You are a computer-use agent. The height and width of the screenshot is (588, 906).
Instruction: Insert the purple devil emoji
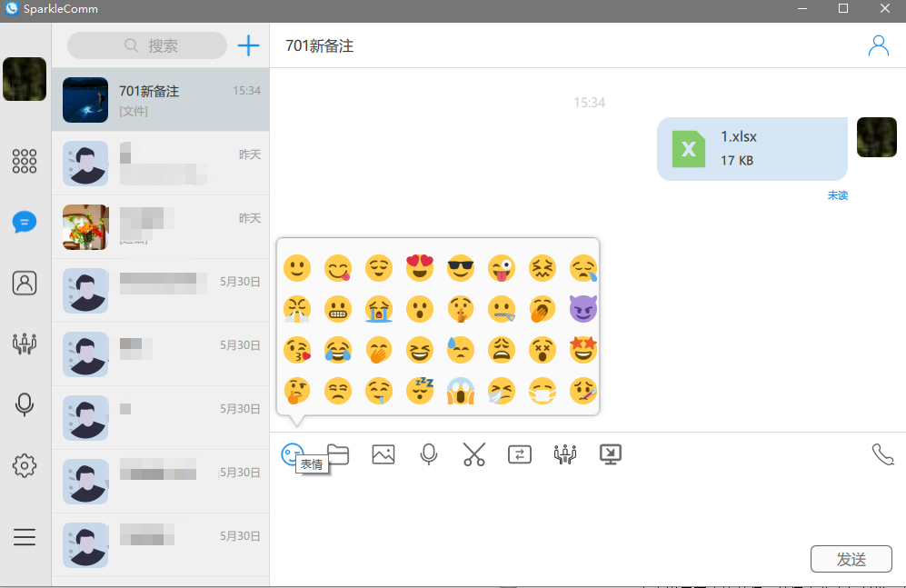coord(582,309)
